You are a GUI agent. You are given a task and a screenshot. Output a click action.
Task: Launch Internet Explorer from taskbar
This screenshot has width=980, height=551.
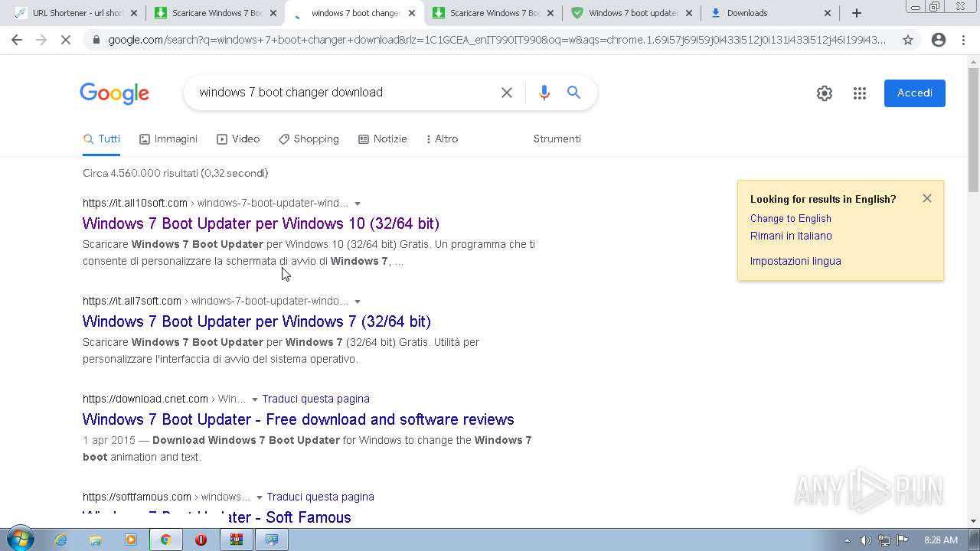coord(60,540)
